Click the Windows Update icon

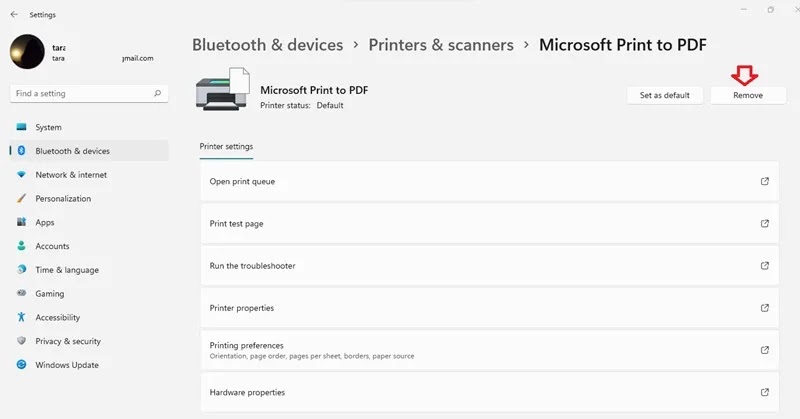[21, 364]
